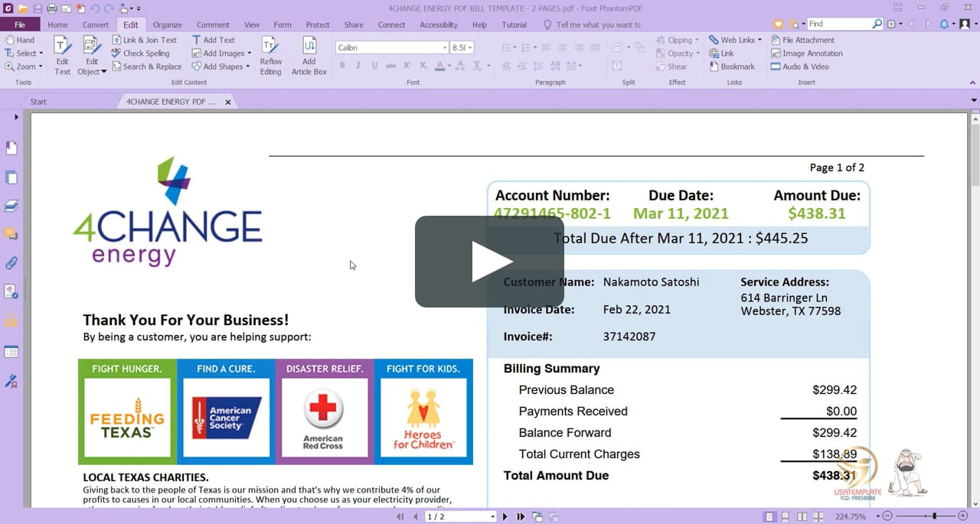
Task: Toggle superscript formatting
Action: tap(407, 66)
